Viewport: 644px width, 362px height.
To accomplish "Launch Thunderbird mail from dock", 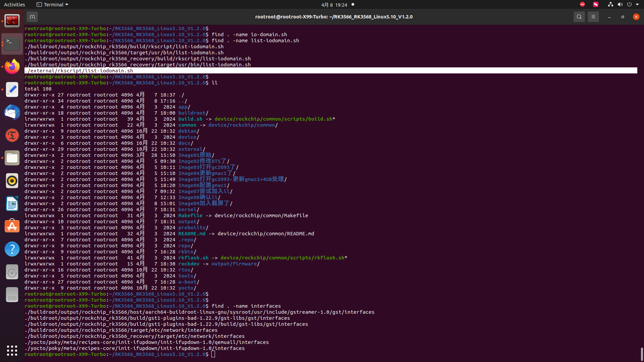I will click(x=12, y=112).
